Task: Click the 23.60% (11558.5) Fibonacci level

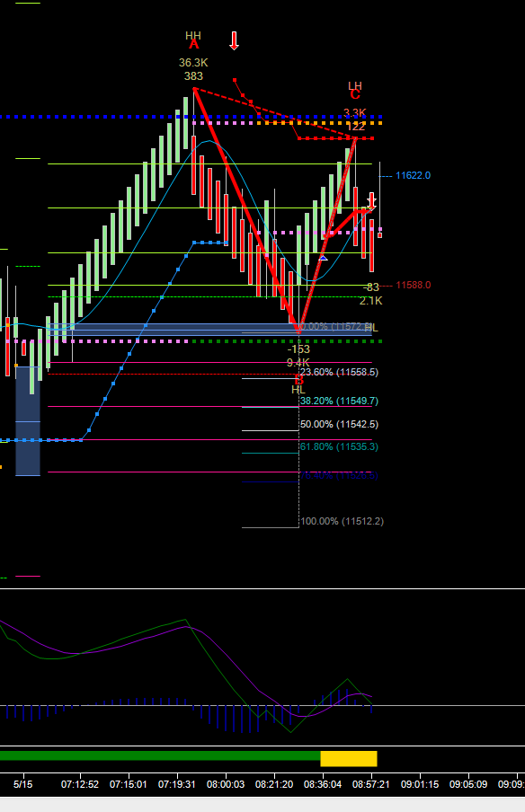Action: (340, 373)
